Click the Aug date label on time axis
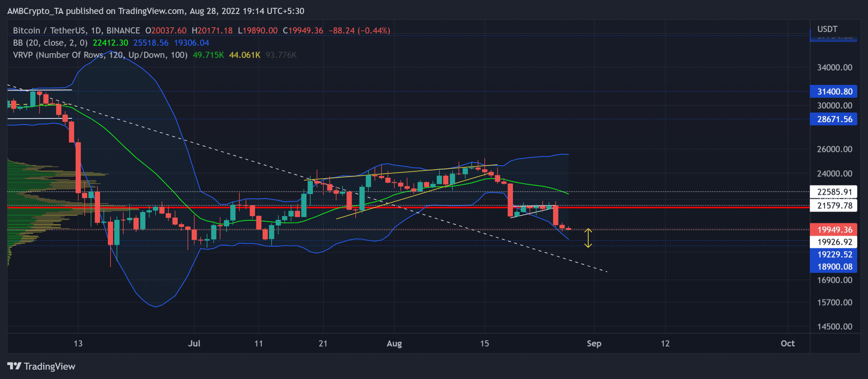This screenshot has height=379, width=868. tap(394, 343)
